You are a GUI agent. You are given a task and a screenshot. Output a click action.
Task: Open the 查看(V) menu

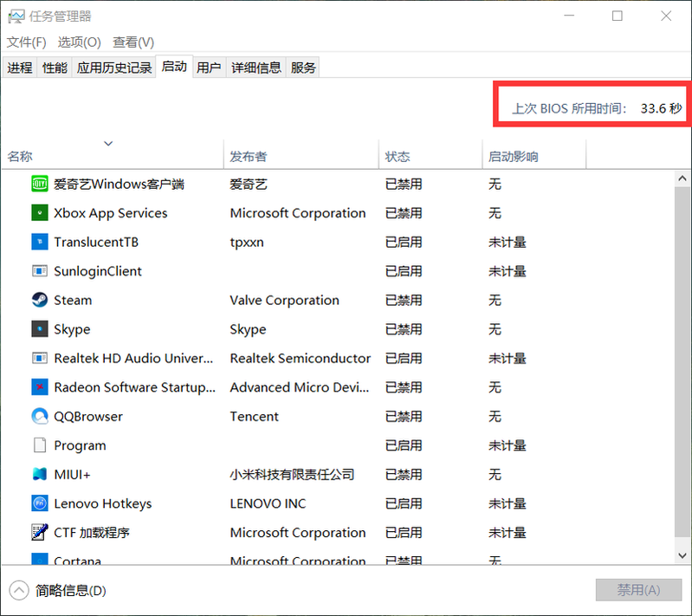click(133, 42)
